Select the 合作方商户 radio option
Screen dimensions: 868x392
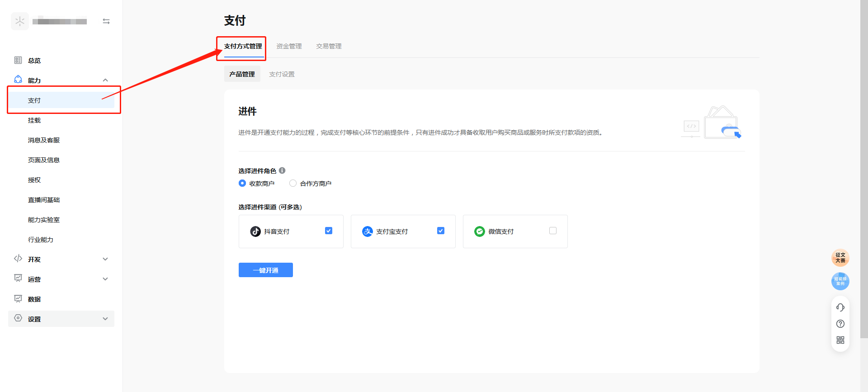click(x=293, y=183)
